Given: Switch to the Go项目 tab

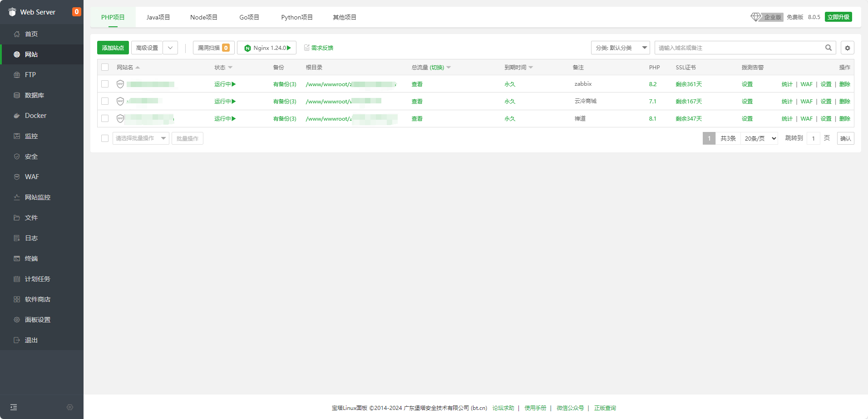Looking at the screenshot, I should [x=249, y=17].
